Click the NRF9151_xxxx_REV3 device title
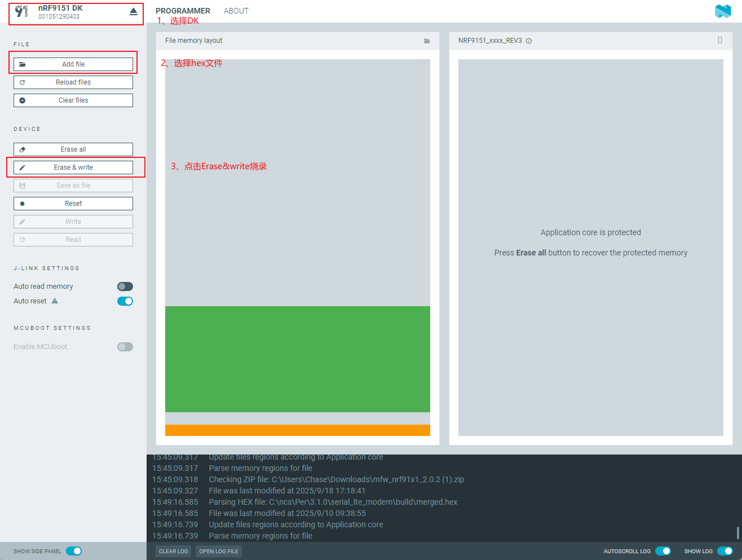Image resolution: width=742 pixels, height=560 pixels. click(x=490, y=41)
